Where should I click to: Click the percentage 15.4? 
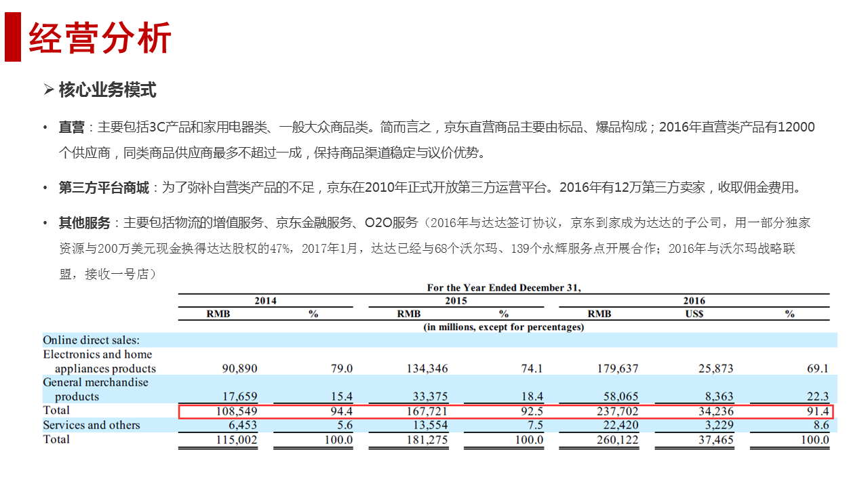[x=341, y=396]
